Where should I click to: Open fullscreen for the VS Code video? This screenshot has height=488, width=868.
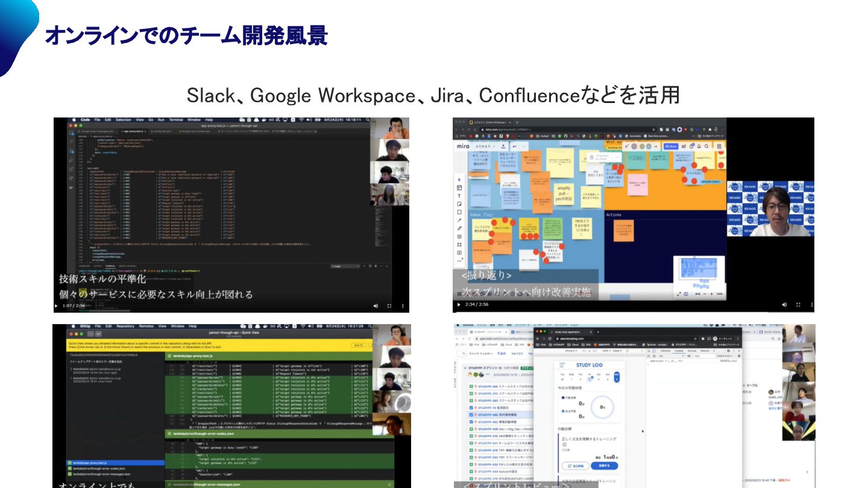point(389,306)
